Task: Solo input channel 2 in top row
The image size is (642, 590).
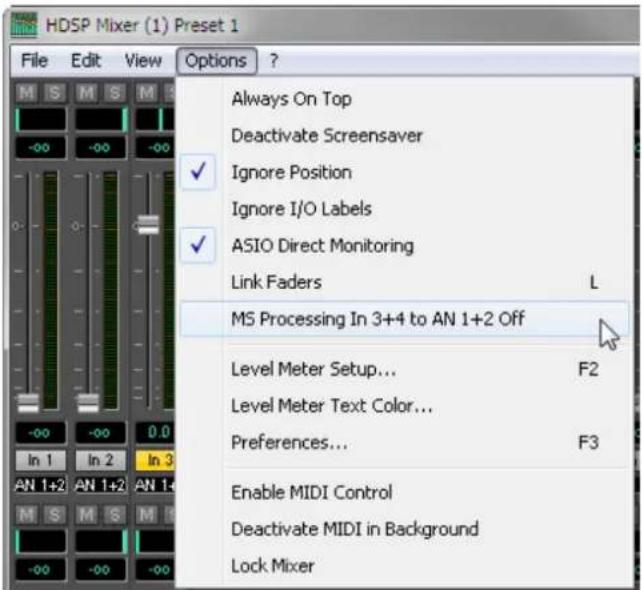Action: 114,93
